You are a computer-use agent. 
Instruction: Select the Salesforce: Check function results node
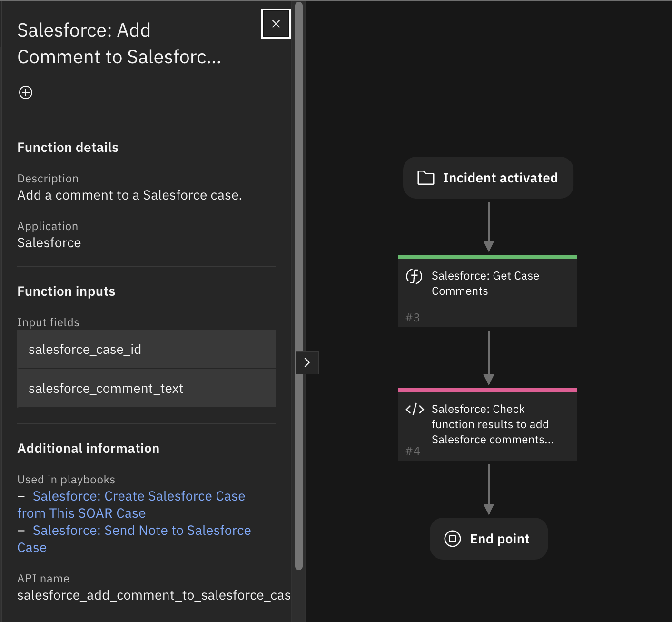pyautogui.click(x=488, y=424)
